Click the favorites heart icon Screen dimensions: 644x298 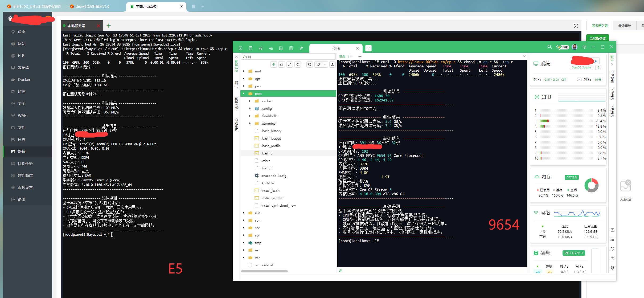[318, 64]
